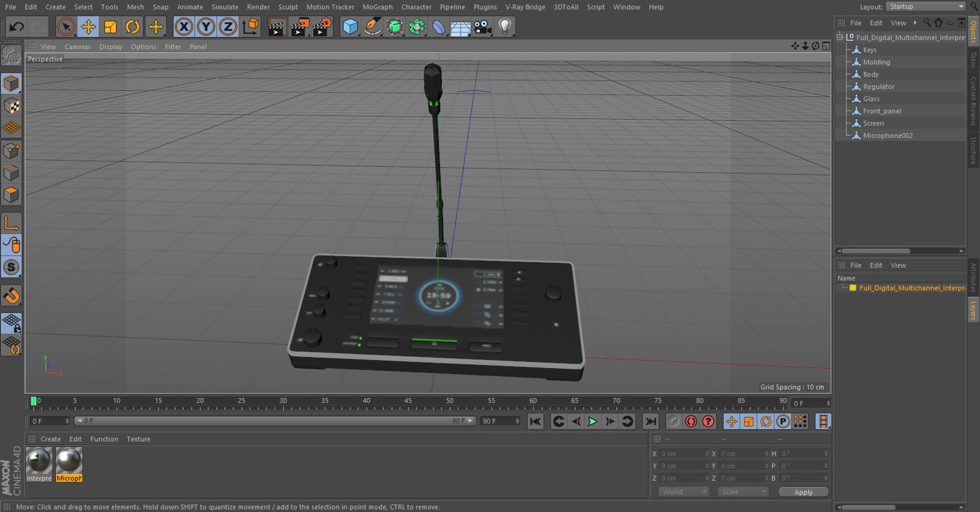Click the X position input field
This screenshot has width=980, height=512.
coord(683,453)
